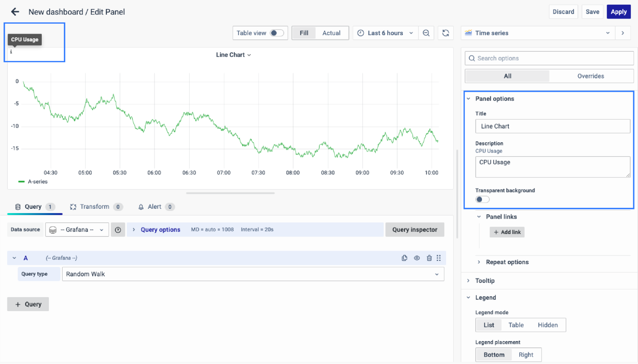This screenshot has height=364, width=638.
Task: Expand the Tooltip section
Action: [484, 280]
